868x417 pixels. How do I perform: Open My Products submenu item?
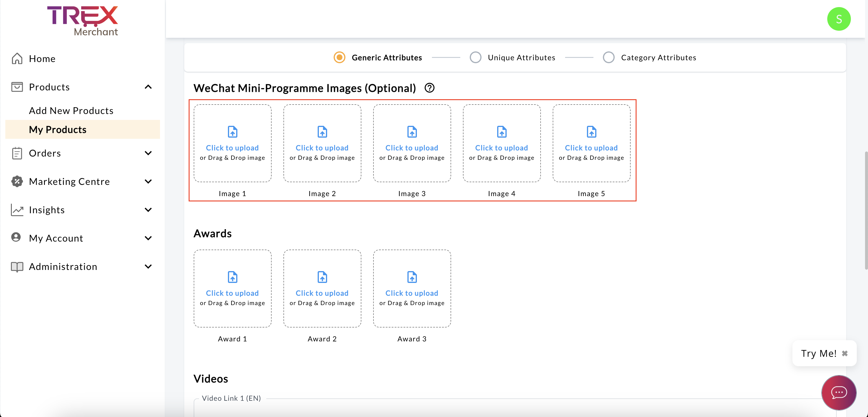click(x=58, y=129)
